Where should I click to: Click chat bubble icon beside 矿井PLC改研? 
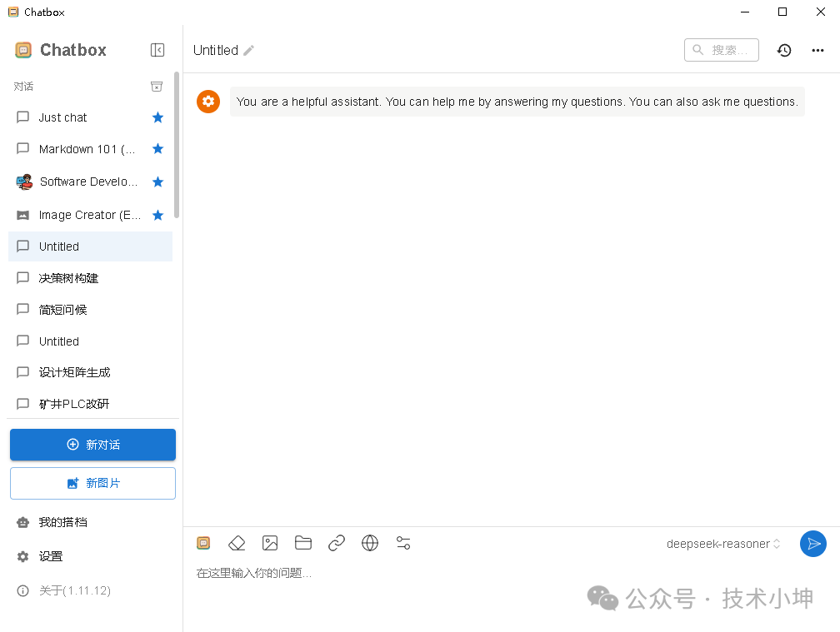point(22,404)
